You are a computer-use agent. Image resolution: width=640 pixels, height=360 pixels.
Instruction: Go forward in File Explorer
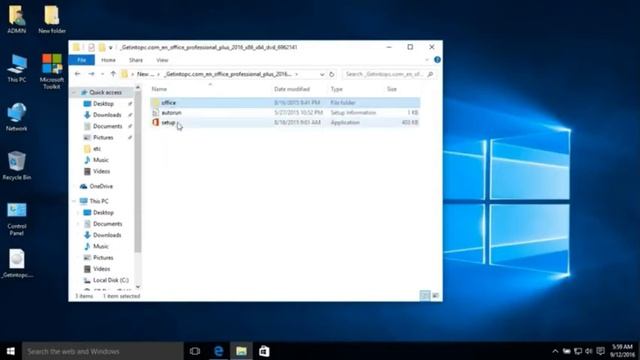[91, 74]
